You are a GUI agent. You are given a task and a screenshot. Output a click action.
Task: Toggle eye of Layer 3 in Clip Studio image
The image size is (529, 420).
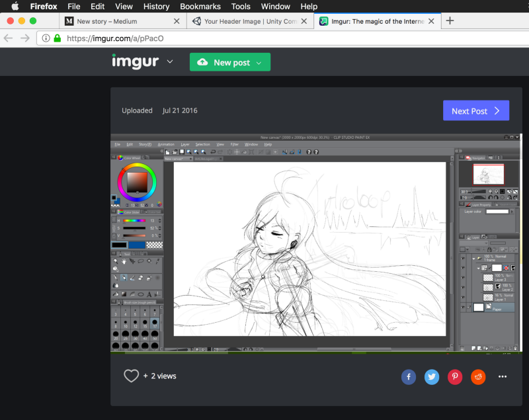463,278
